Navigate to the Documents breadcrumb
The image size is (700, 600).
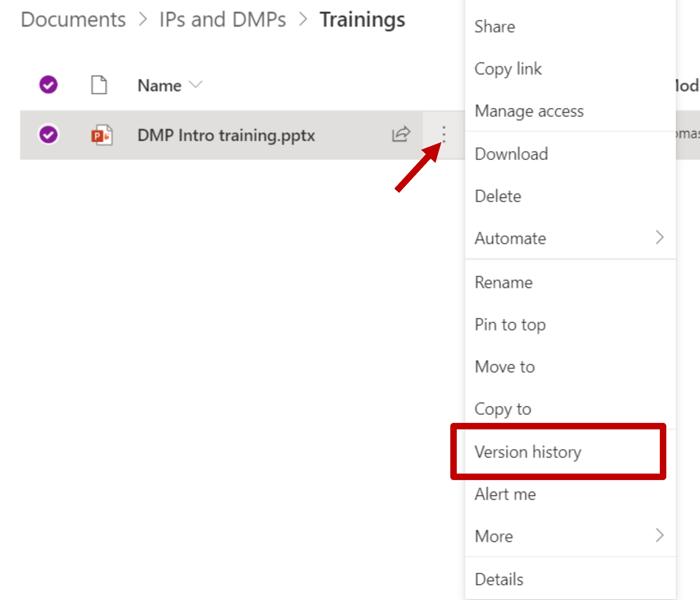click(x=73, y=19)
